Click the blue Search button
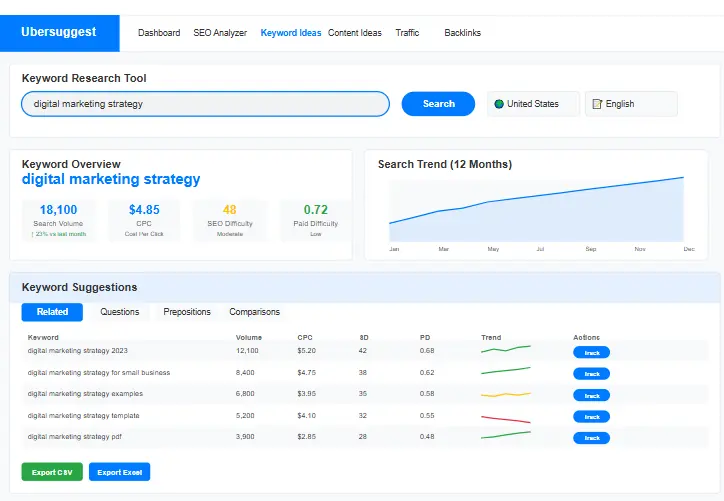The width and height of the screenshot is (724, 501). [438, 104]
